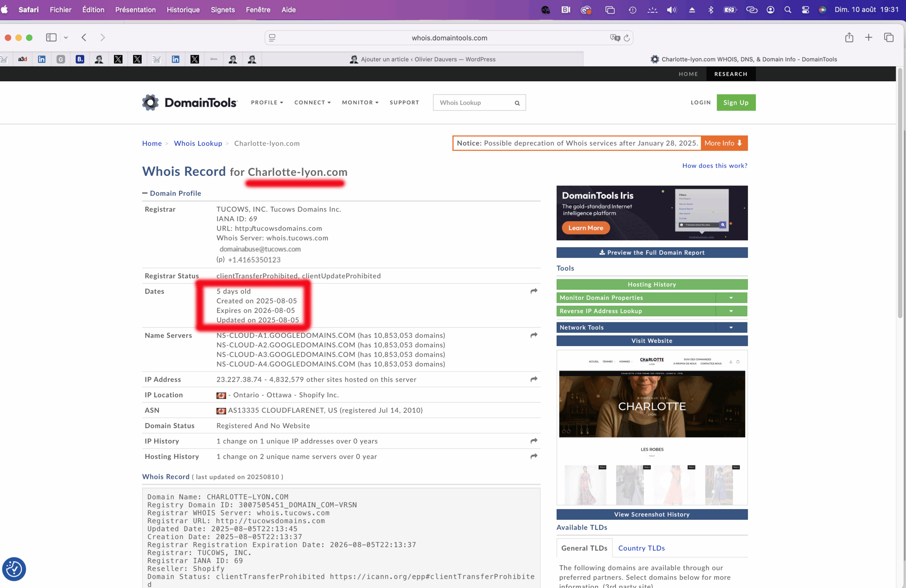
Task: Go back with the Safari back arrow
Action: (x=84, y=37)
